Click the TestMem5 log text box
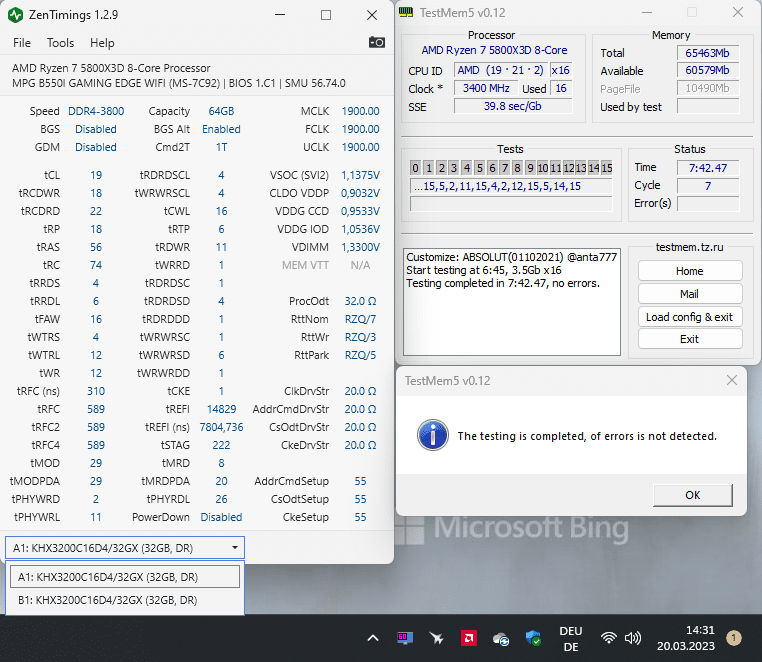Screen dimensions: 762x662 pos(512,302)
